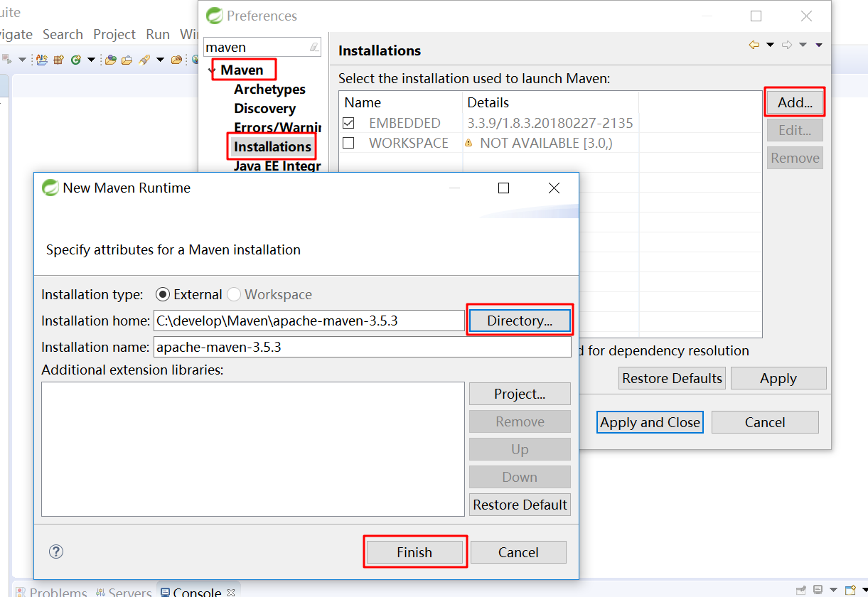The image size is (868, 597).
Task: Open the Run menu
Action: [x=158, y=34]
